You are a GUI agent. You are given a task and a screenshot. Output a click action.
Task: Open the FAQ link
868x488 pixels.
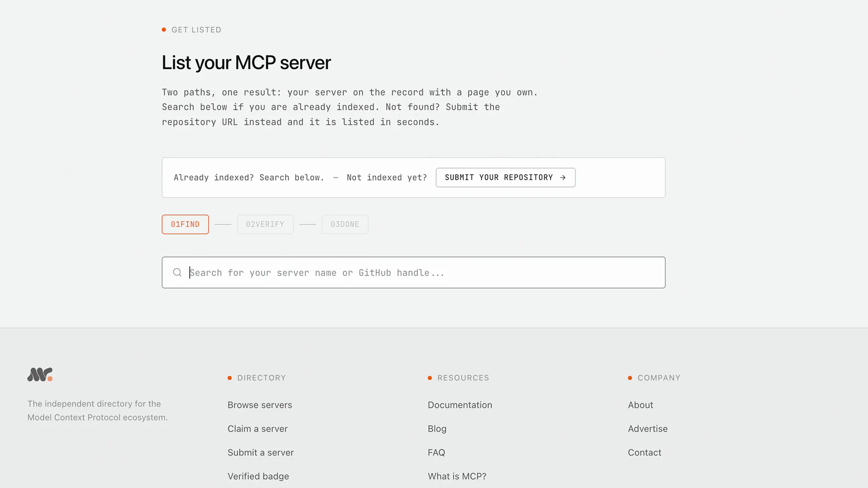click(436, 452)
